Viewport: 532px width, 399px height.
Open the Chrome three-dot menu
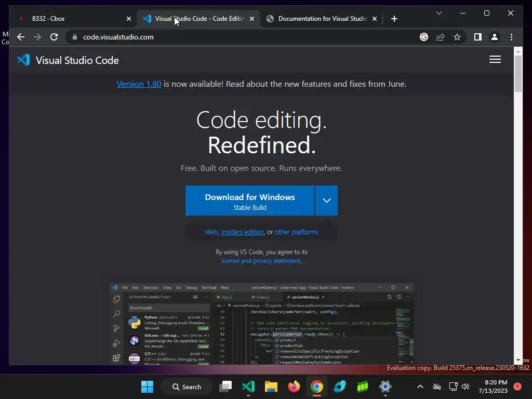pyautogui.click(x=511, y=37)
